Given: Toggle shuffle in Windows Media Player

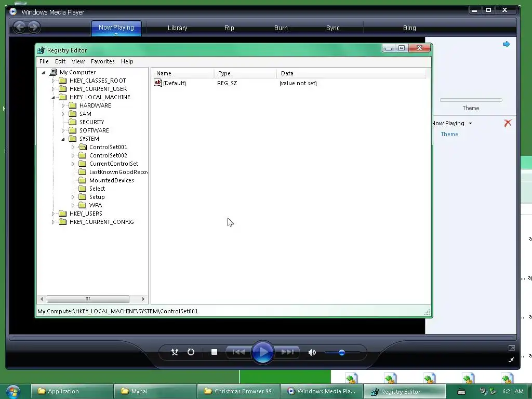Looking at the screenshot, I should pos(175,352).
